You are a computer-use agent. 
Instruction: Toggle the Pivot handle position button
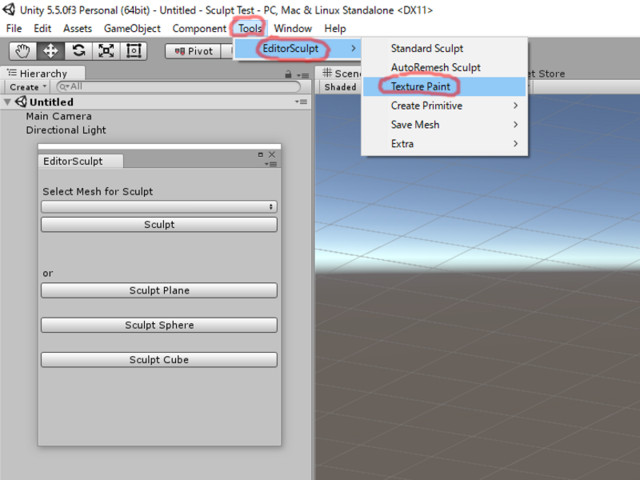click(x=193, y=51)
